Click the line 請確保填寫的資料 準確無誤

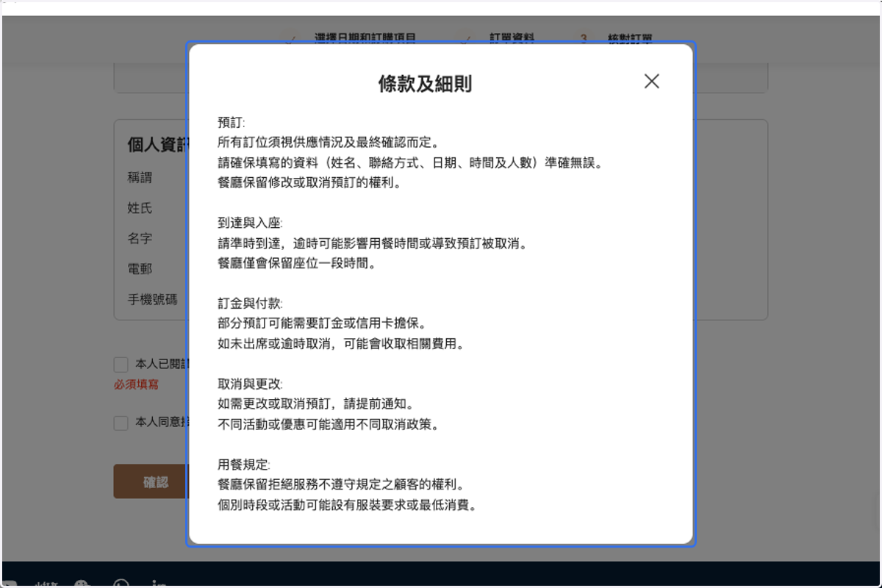pyautogui.click(x=411, y=163)
